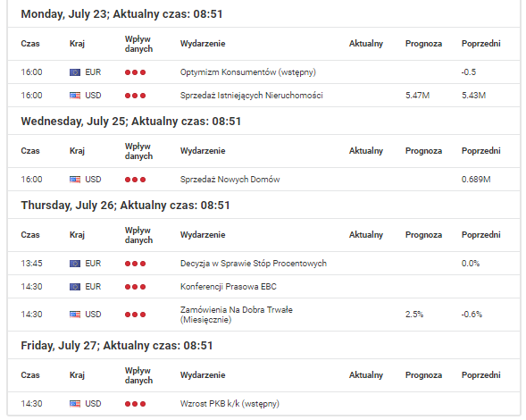This screenshot has height=420, width=526.
Task: Click the Monday, July 23 date header
Action: [121, 14]
